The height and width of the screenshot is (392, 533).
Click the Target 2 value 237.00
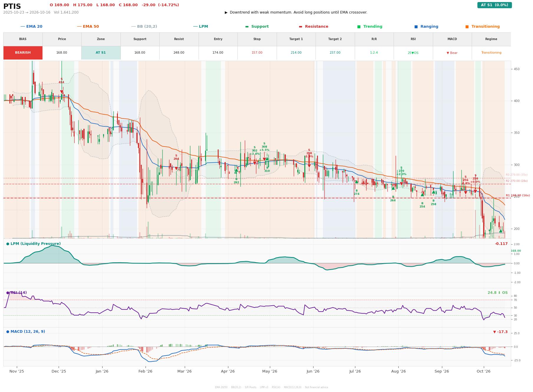(x=335, y=53)
